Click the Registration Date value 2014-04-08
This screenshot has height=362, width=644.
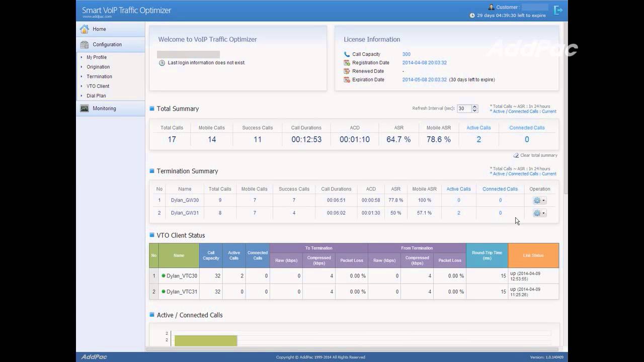tap(425, 63)
